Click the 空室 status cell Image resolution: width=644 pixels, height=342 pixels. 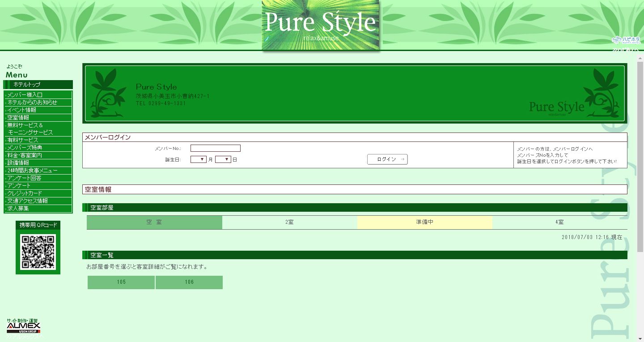[154, 222]
